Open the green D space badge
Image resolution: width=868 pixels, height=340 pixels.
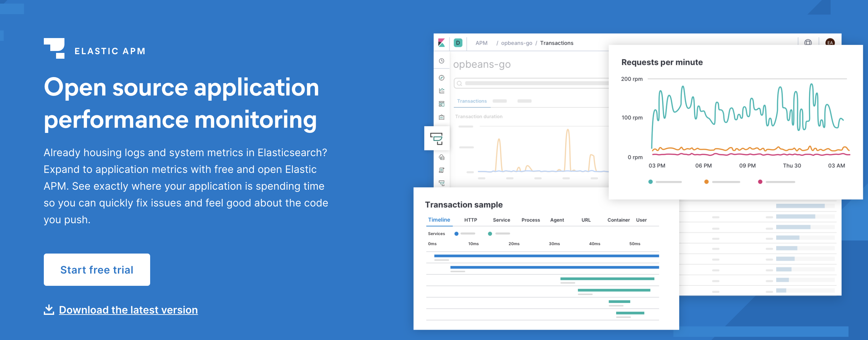pyautogui.click(x=458, y=43)
